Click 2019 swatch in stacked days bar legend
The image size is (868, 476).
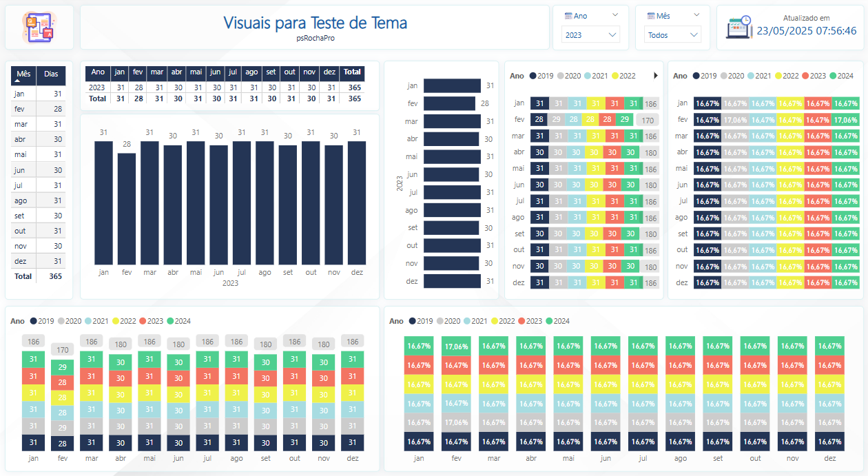point(533,76)
